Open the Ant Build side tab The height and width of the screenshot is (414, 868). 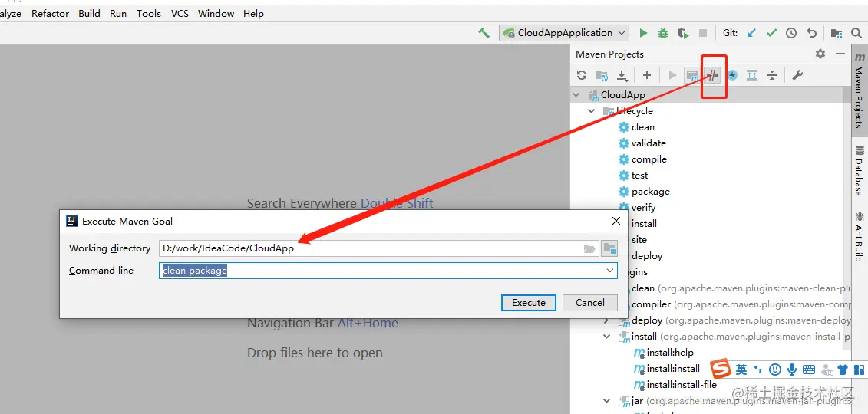pyautogui.click(x=859, y=237)
